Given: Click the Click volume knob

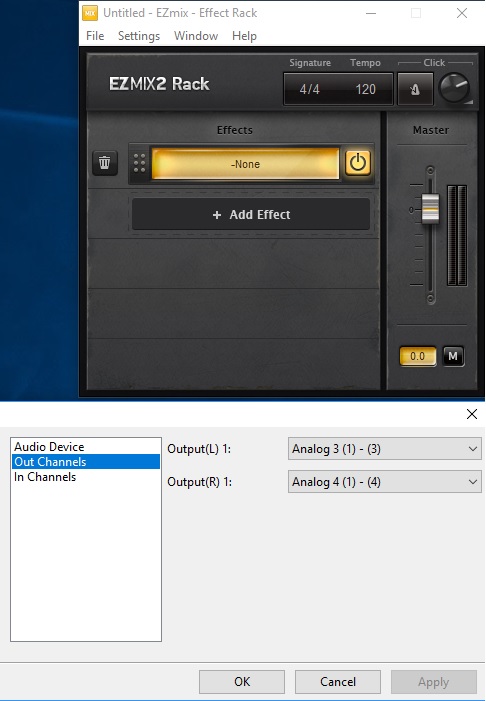Looking at the screenshot, I should point(454,88).
